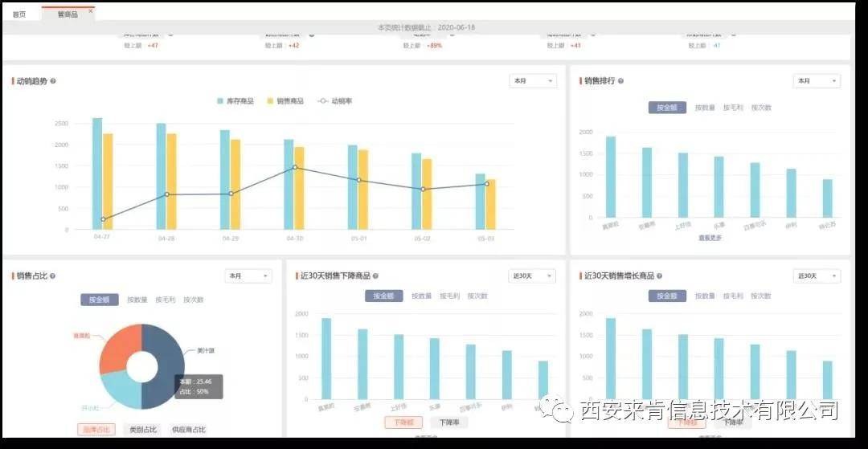Viewport: 868px width, 449px height.
Task: Click 下降率 button in 销售下降商品 panel
Action: click(449, 422)
